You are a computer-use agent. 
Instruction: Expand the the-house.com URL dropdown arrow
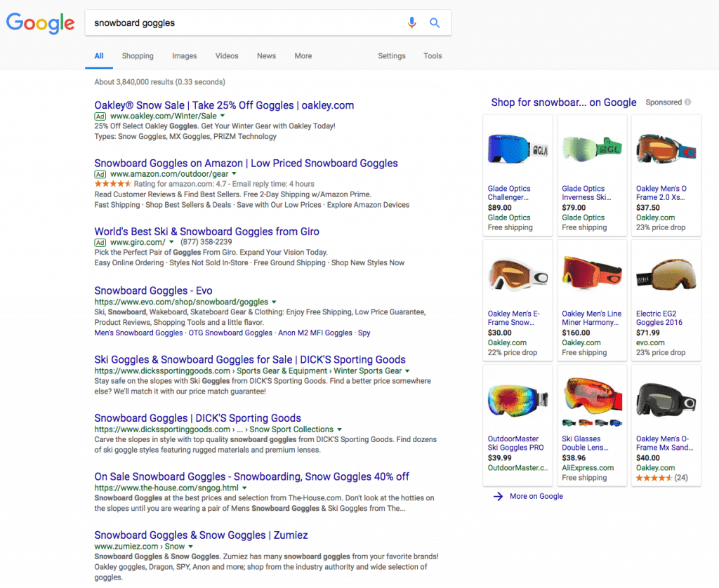244,488
